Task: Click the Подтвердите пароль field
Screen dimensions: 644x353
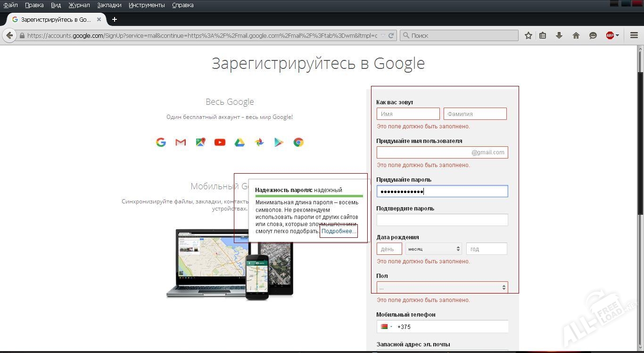Action: click(442, 220)
